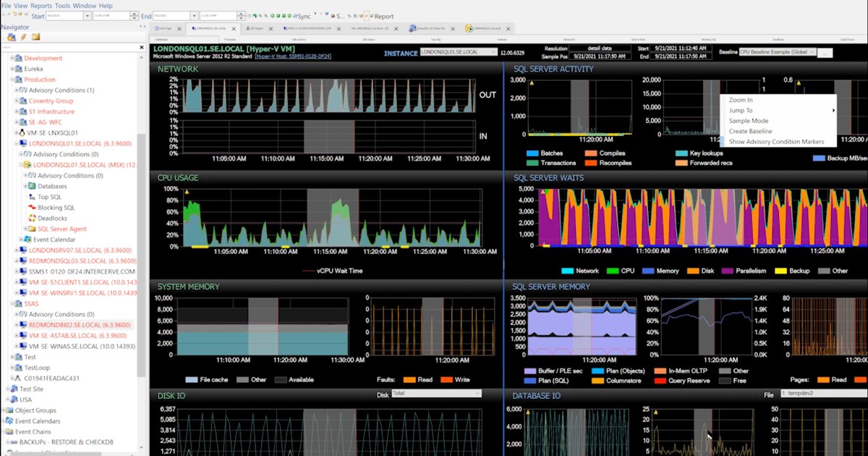This screenshot has width=868, height=456.
Task: Click the Hyper-V Host SSMS1-0120-DF24 link
Action: click(x=293, y=56)
